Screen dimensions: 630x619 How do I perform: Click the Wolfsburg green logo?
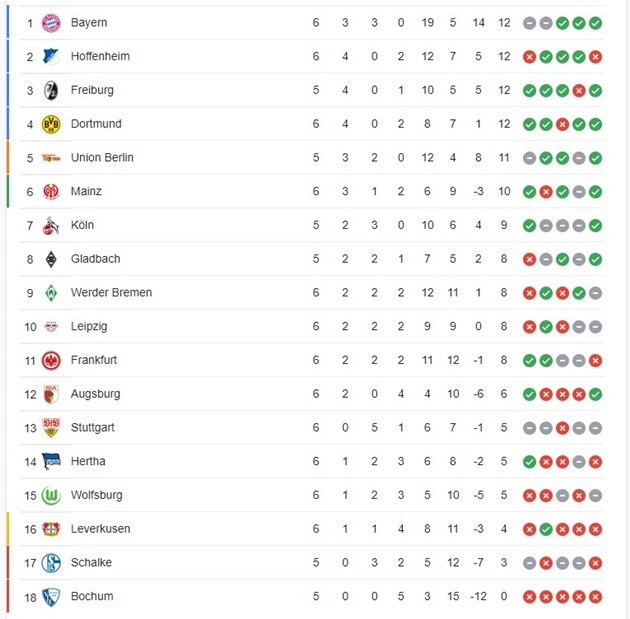[51, 495]
